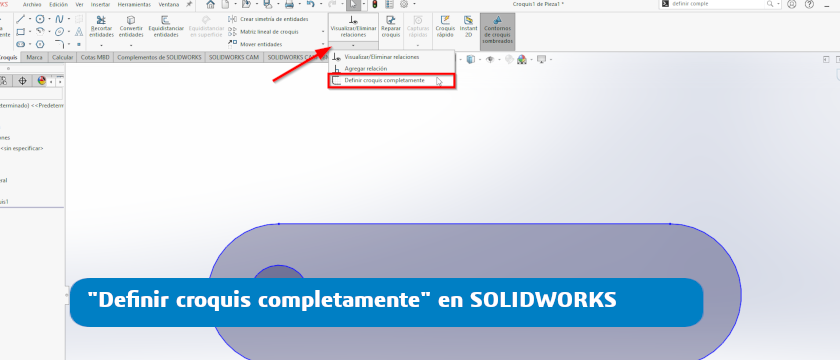Click Recortar entidades tool
Image resolution: width=840 pixels, height=360 pixels.
[x=101, y=27]
